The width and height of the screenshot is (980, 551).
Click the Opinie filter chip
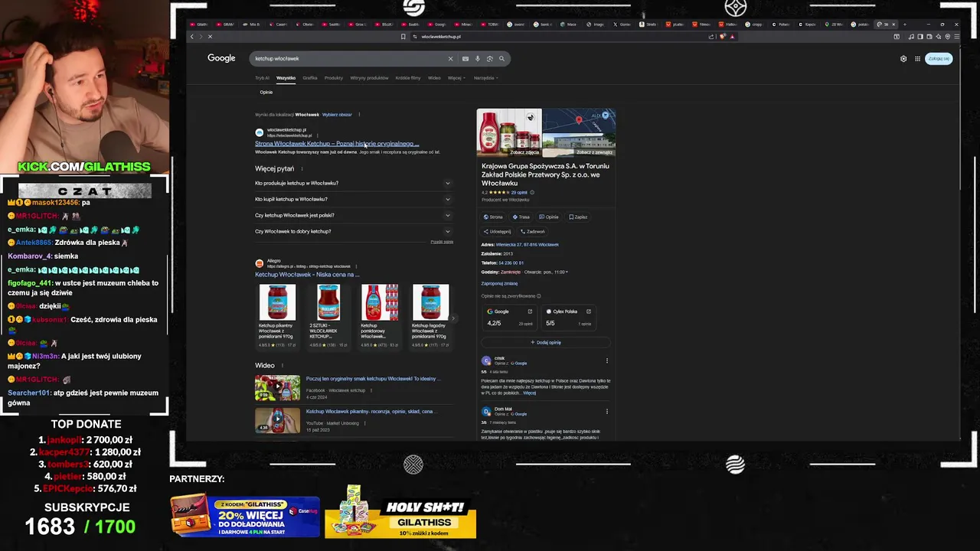click(266, 92)
